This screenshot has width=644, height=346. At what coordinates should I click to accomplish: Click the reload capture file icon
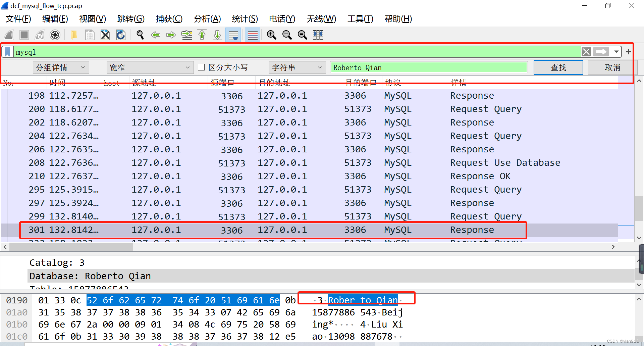pyautogui.click(x=121, y=35)
